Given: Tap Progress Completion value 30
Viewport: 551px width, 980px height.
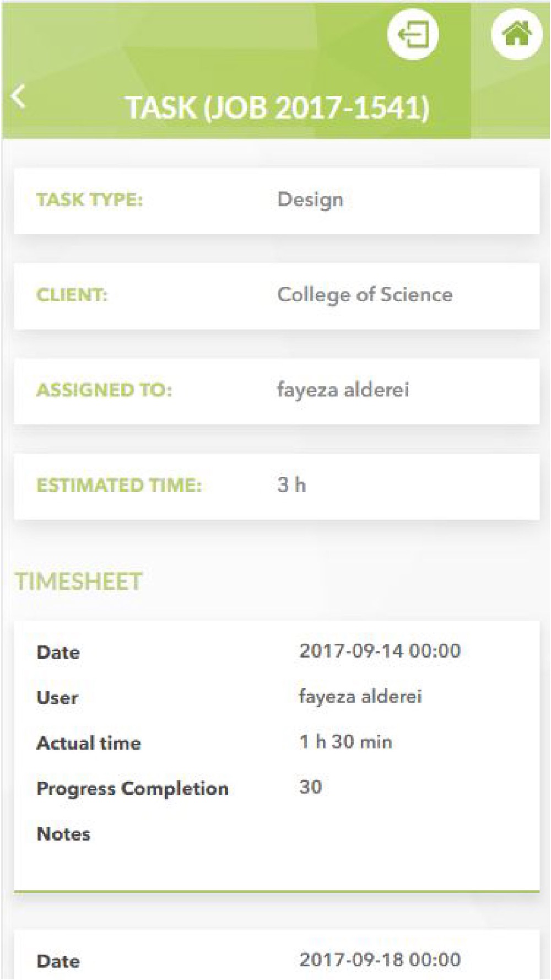Looking at the screenshot, I should 310,787.
